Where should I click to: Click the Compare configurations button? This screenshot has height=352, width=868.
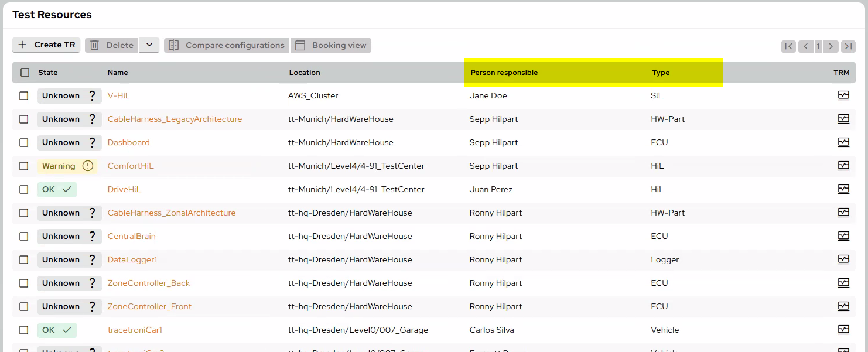[x=227, y=45]
